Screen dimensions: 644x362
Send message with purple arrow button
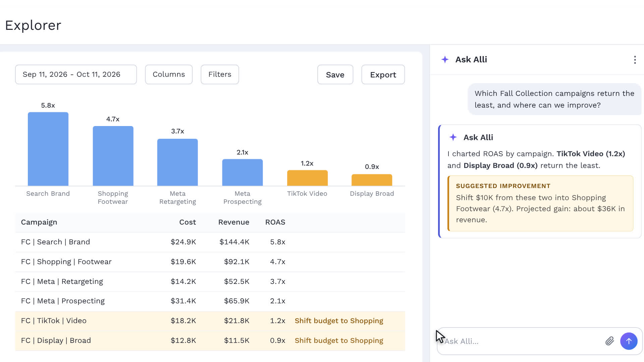(x=629, y=341)
